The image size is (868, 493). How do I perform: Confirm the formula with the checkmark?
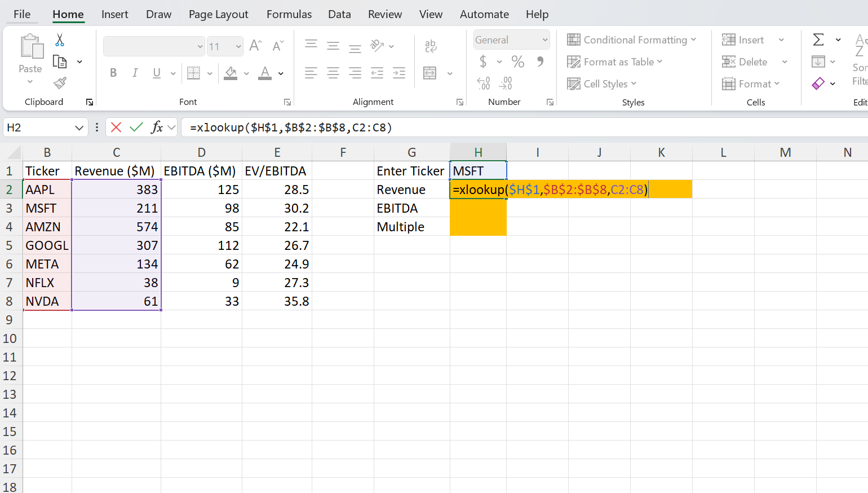tap(136, 127)
